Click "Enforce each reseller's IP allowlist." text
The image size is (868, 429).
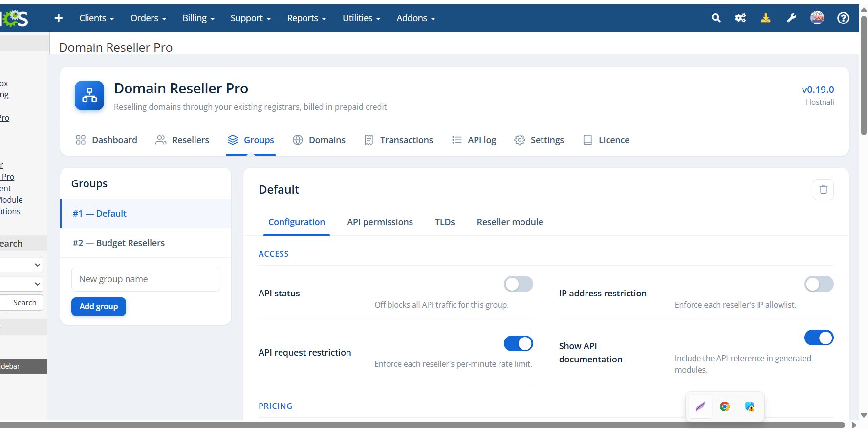tap(736, 305)
